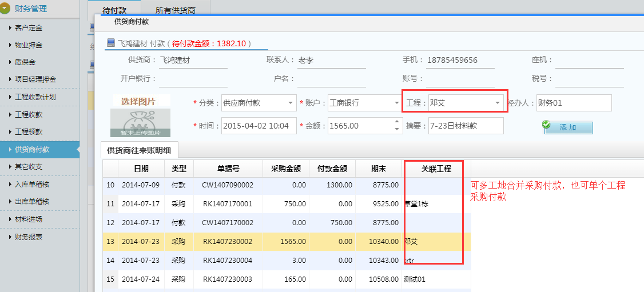644x292 pixels.
Task: Select table row with 单据号 RK1407230002
Action: 228,242
